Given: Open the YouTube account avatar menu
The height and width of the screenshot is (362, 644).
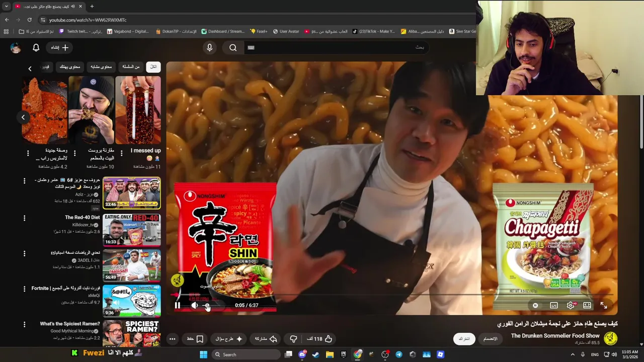Looking at the screenshot, I should [x=16, y=48].
